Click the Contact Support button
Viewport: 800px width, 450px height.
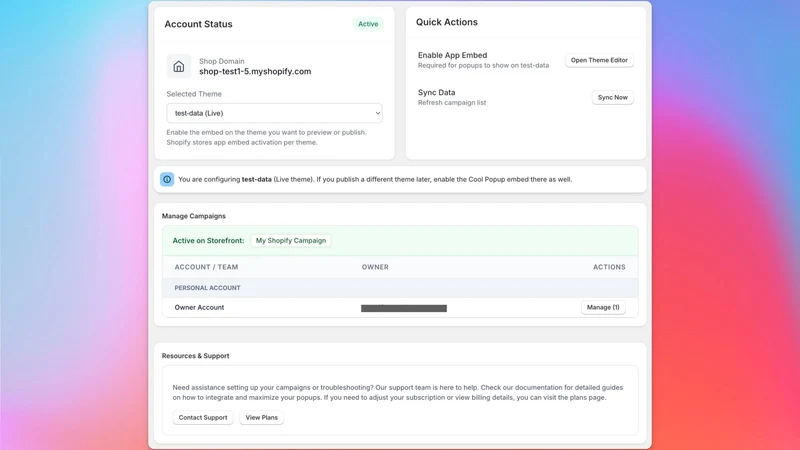pyautogui.click(x=203, y=417)
